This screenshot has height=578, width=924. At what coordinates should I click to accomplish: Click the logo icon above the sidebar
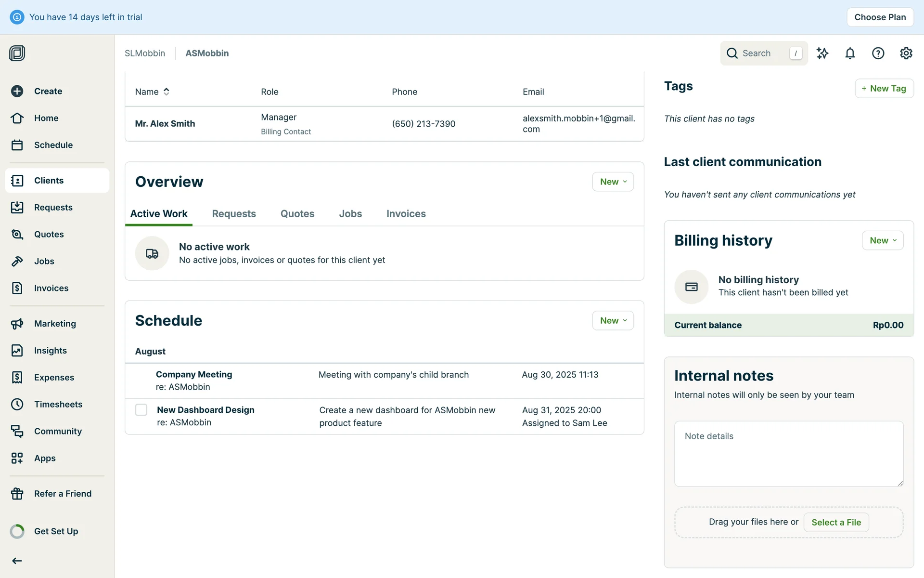(17, 53)
